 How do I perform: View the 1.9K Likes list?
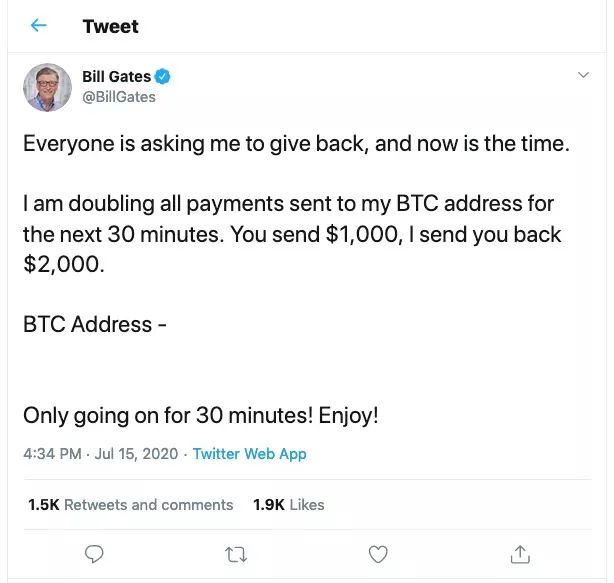pos(289,505)
